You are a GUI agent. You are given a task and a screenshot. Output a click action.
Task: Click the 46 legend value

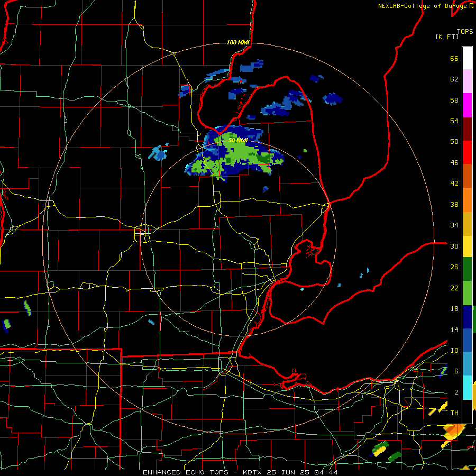(x=454, y=163)
